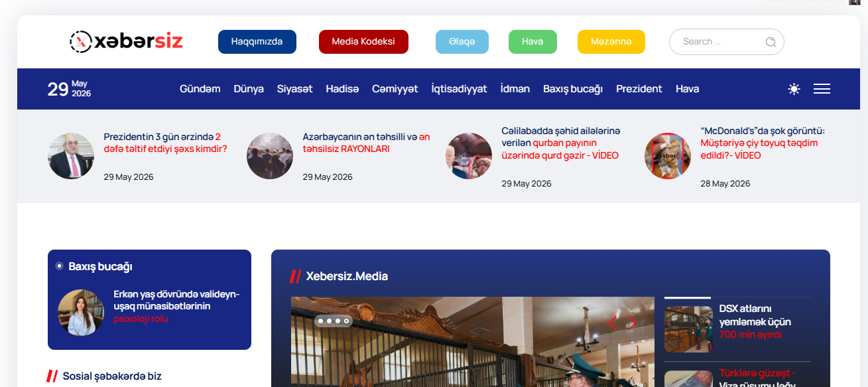Click the search magnifier icon
This screenshot has height=387, width=868.
pyautogui.click(x=771, y=42)
